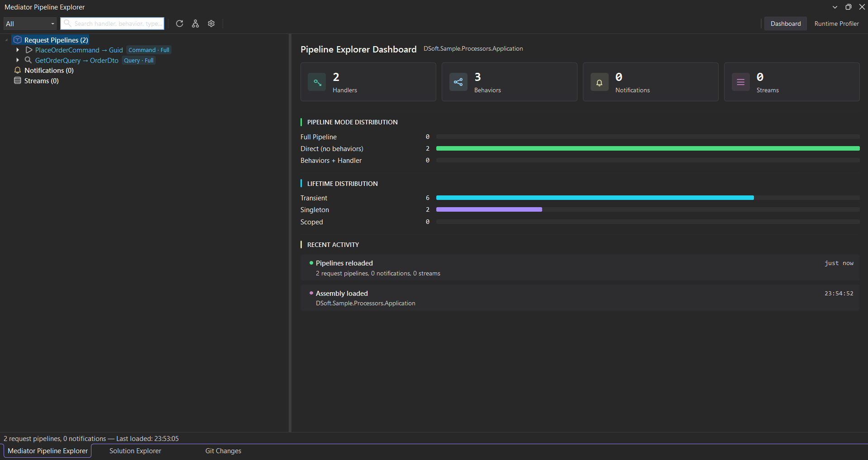Open the Pipelines reloaded activity entry

click(x=580, y=268)
